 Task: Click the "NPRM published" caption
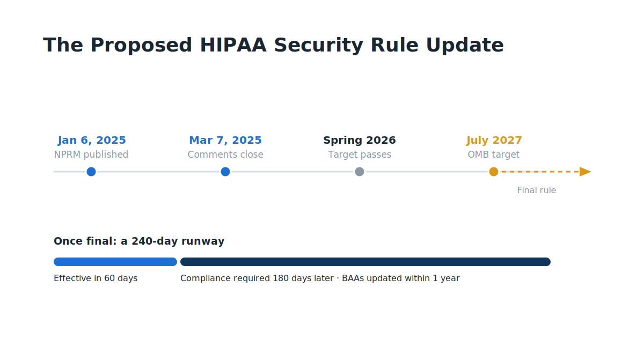pyautogui.click(x=91, y=155)
